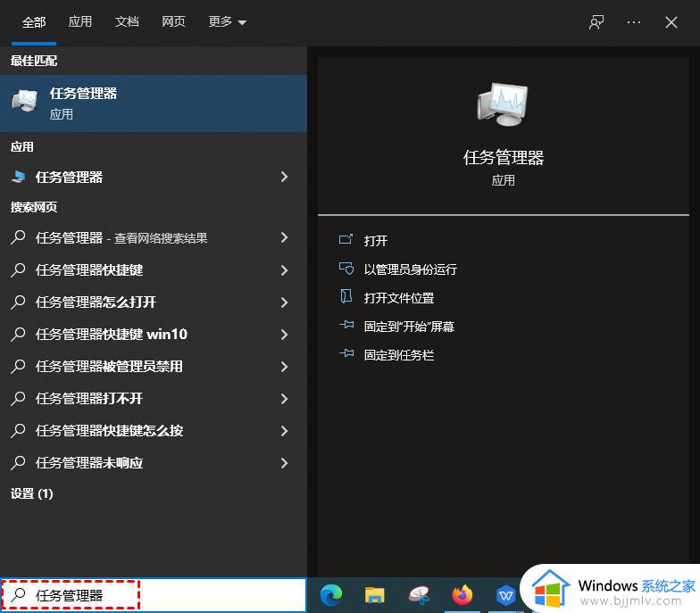Click the feedback person icon in the header

[x=596, y=22]
